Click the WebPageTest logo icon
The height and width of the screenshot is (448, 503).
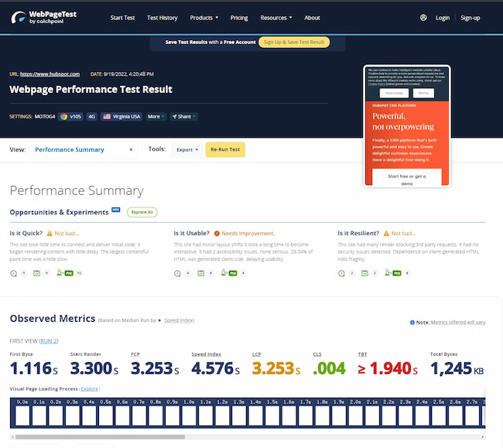[18, 17]
